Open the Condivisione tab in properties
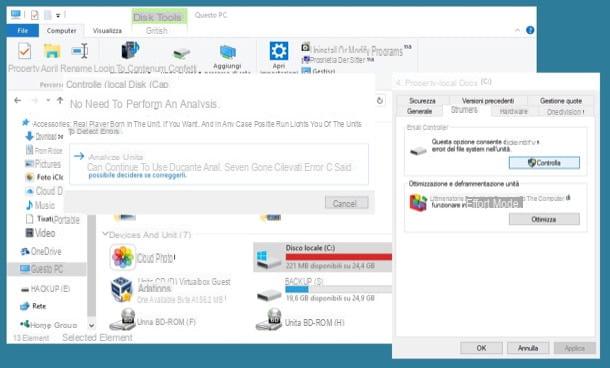Screen dimensions: 610x368 tap(565, 112)
